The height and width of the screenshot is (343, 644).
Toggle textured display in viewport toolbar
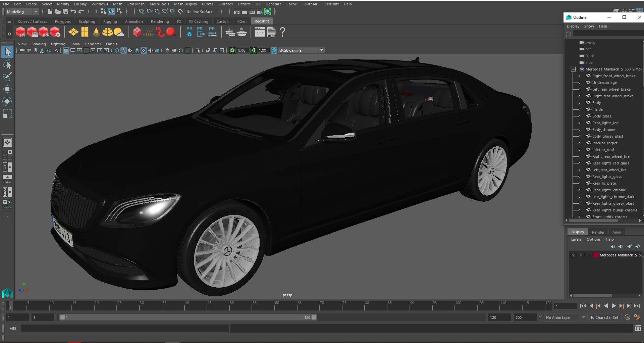click(144, 50)
